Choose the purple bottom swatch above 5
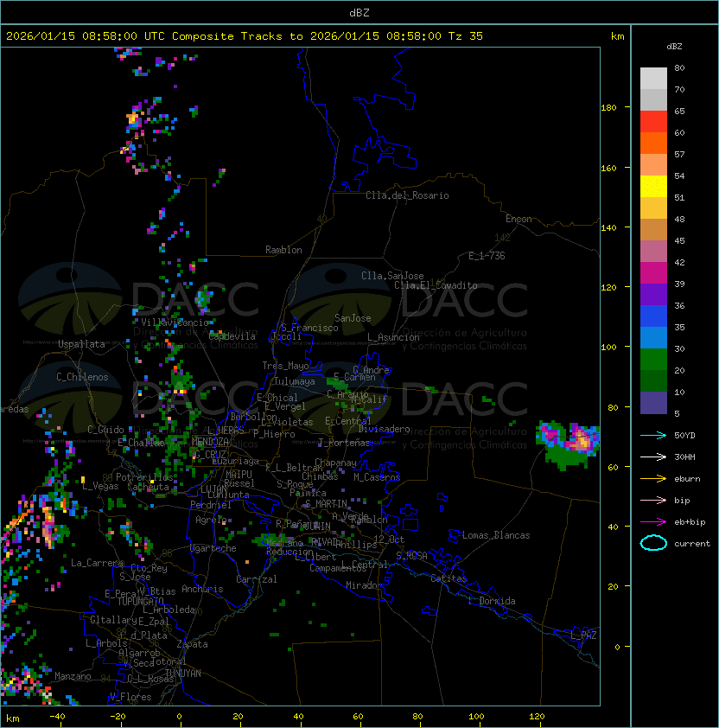This screenshot has width=719, height=728. coord(653,403)
